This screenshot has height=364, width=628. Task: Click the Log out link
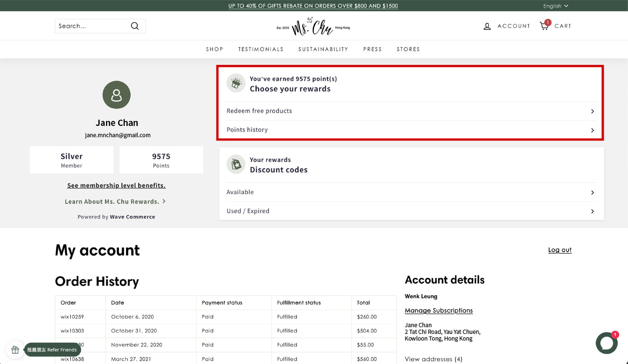click(559, 250)
